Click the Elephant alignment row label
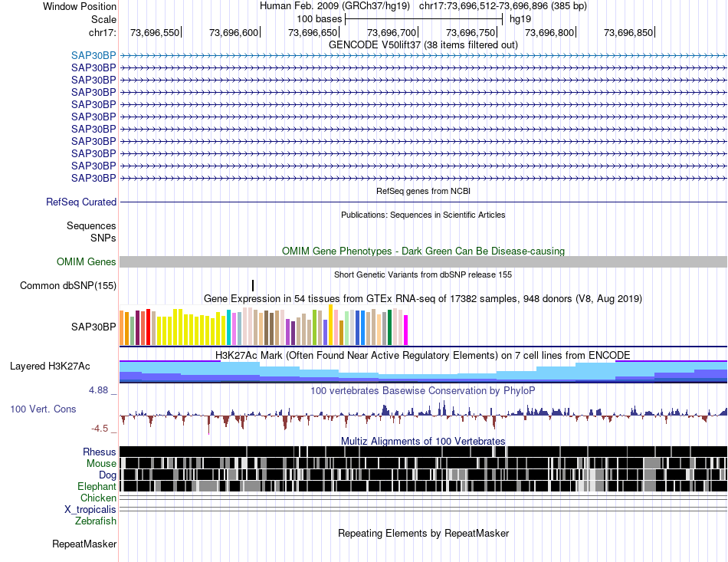728x562 pixels. (97, 486)
